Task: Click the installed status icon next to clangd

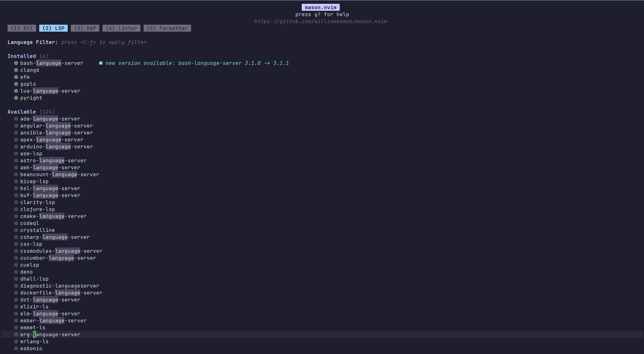Action: point(16,70)
